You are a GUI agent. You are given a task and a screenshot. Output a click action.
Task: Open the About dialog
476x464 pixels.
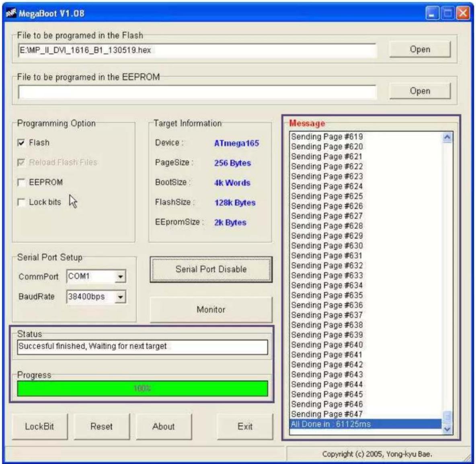164,426
